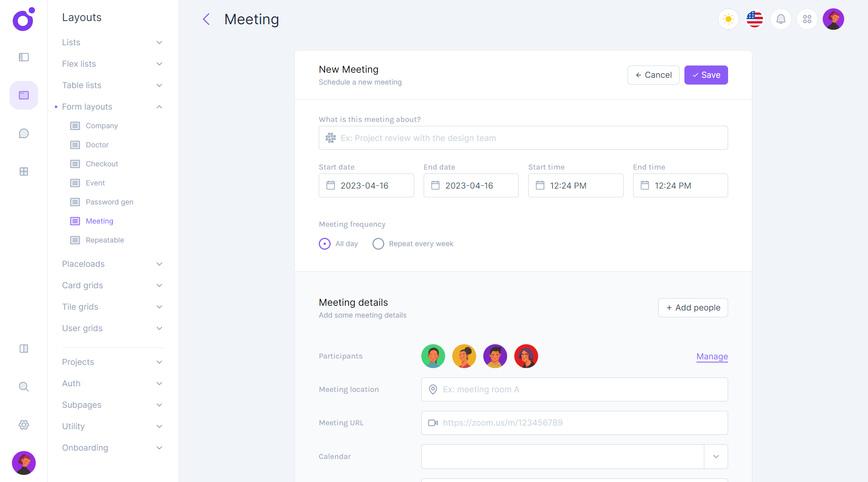Click the green participant avatar
This screenshot has height=482, width=868.
433,356
